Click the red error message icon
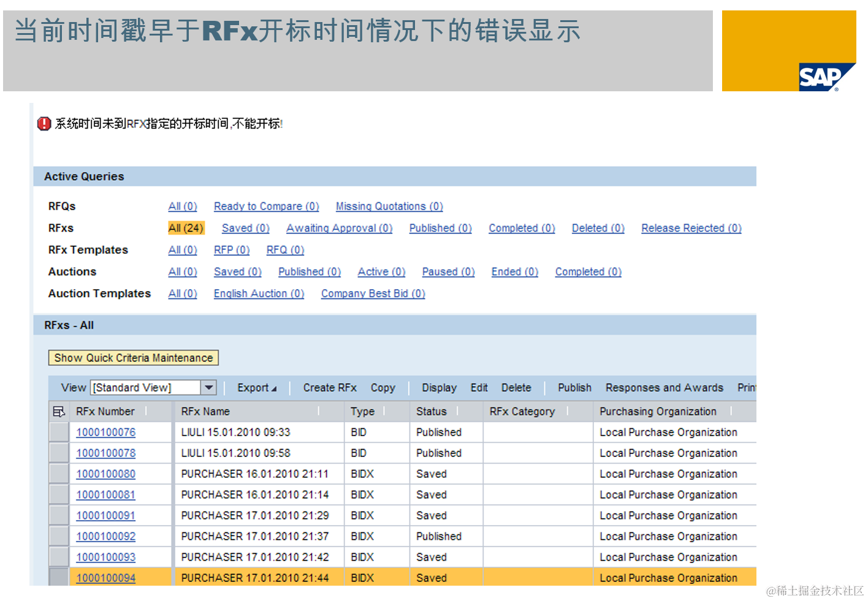 44,124
